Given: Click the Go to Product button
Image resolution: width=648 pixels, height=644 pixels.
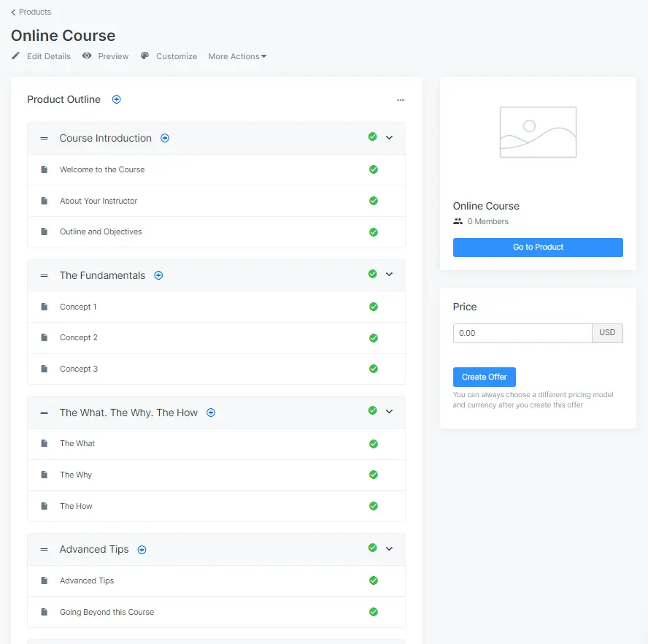Looking at the screenshot, I should pyautogui.click(x=538, y=248).
